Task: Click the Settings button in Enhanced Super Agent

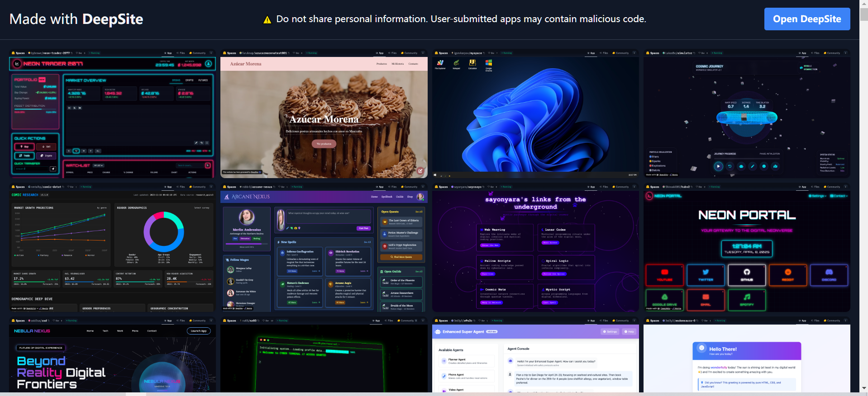Action: (x=610, y=331)
